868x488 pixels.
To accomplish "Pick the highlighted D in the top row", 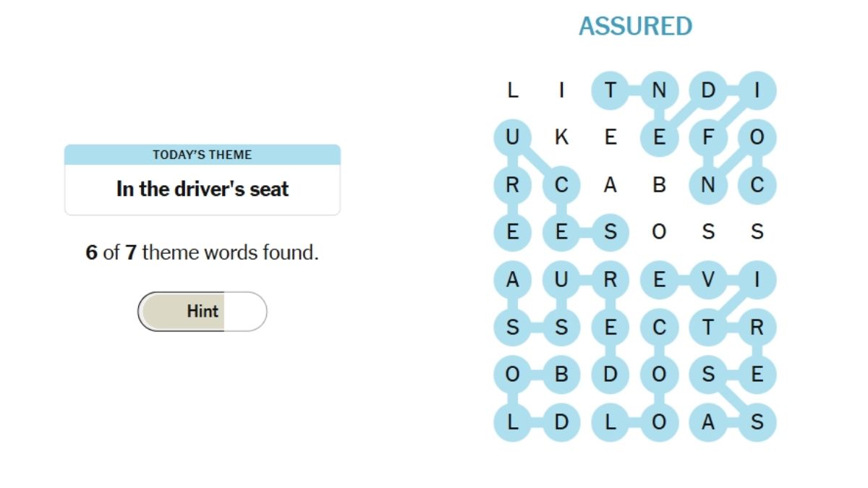I will click(x=708, y=90).
